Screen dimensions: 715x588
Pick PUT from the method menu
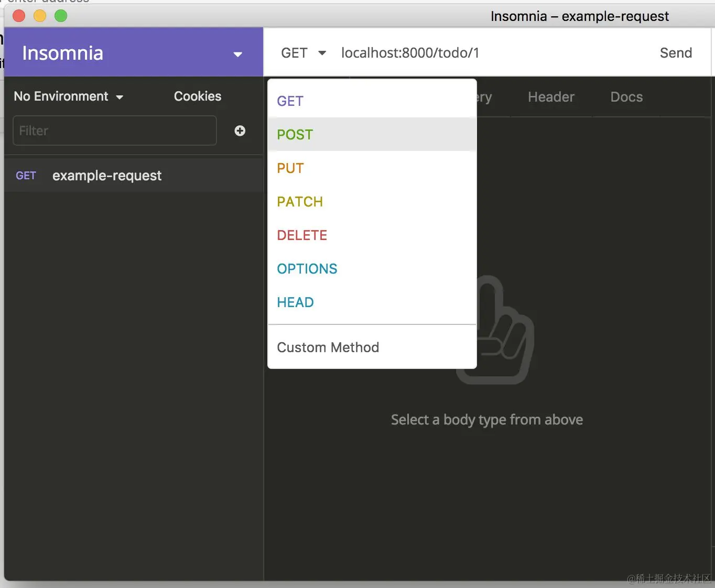click(x=372, y=168)
